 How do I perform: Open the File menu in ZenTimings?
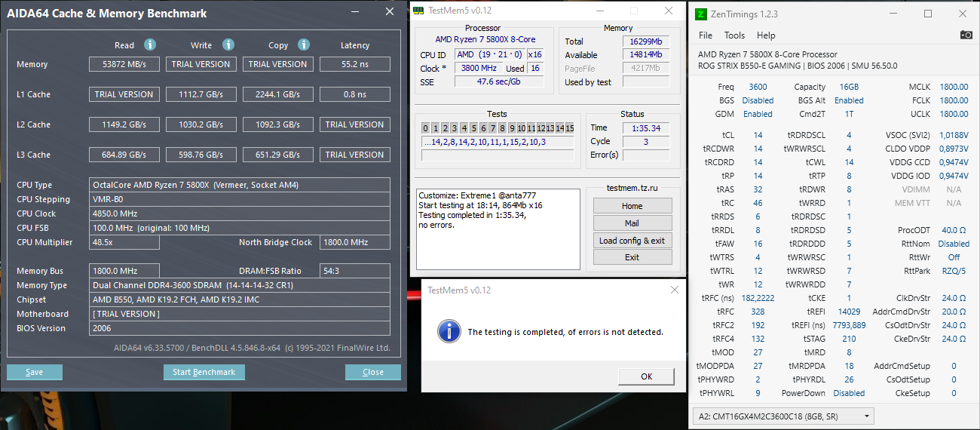(x=706, y=35)
